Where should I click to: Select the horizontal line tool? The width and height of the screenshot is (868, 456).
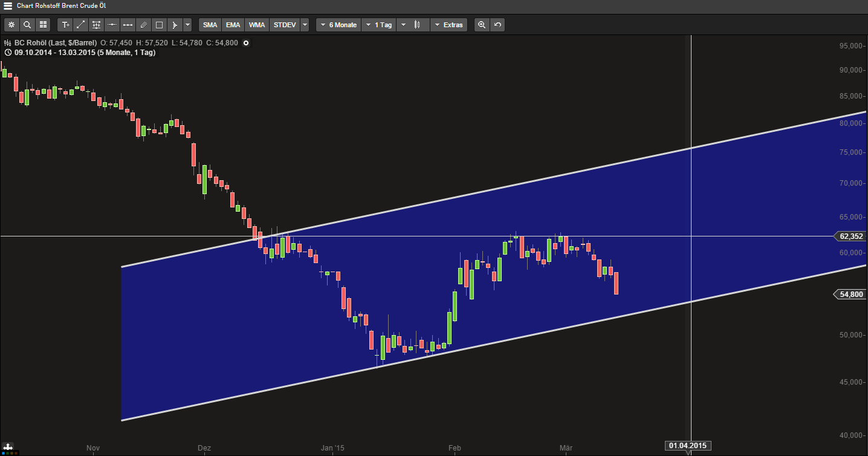(x=112, y=24)
